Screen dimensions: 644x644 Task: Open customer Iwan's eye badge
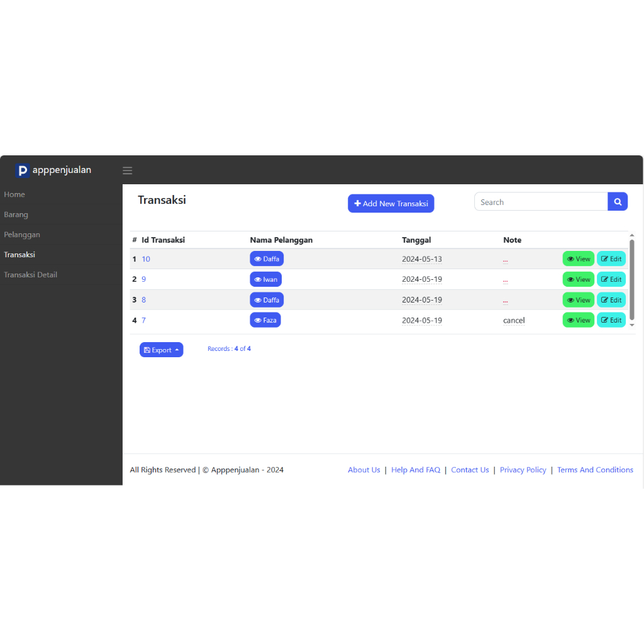pyautogui.click(x=265, y=279)
